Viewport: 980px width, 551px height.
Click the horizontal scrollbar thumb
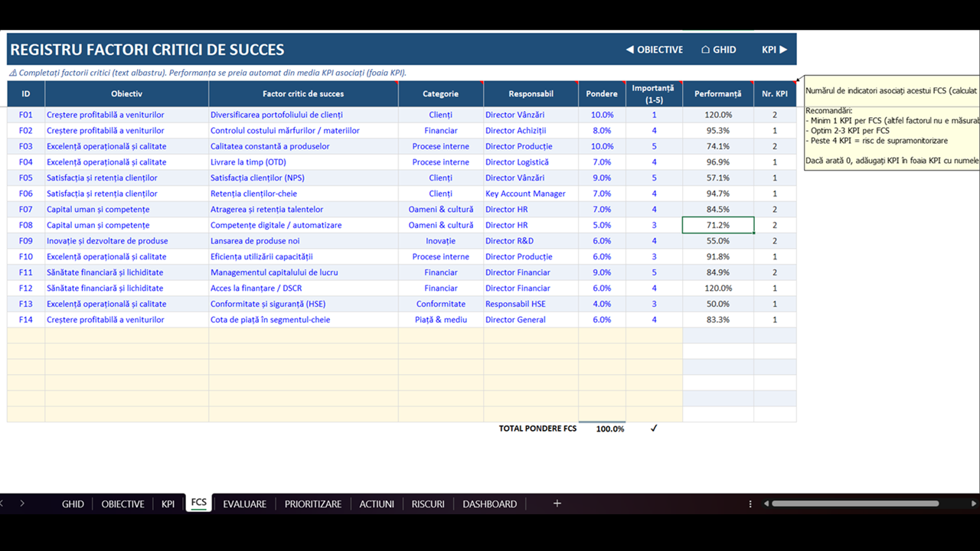(855, 504)
